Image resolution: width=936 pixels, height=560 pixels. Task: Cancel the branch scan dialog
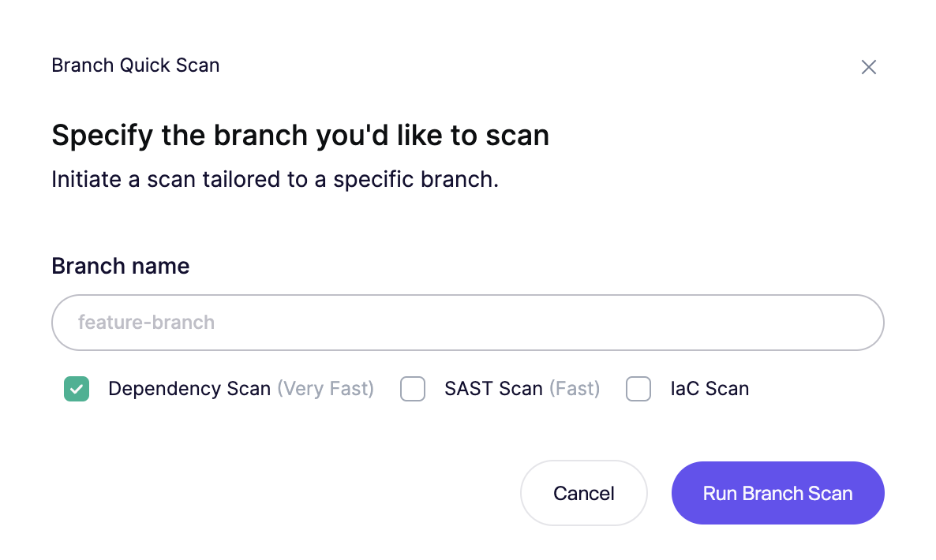tap(584, 493)
